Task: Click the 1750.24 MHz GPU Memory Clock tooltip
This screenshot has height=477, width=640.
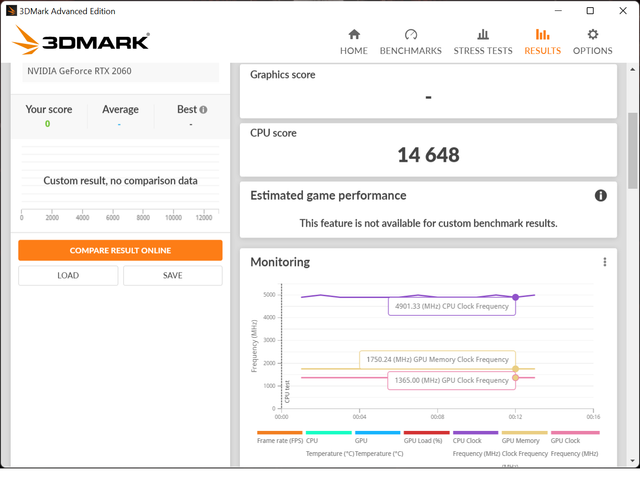Action: coord(437,360)
